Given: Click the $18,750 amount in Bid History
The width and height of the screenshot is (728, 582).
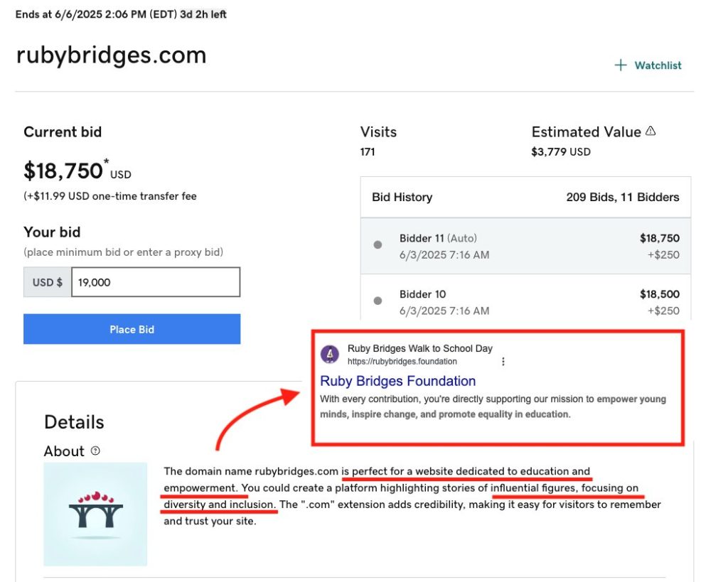Looking at the screenshot, I should click(659, 238).
